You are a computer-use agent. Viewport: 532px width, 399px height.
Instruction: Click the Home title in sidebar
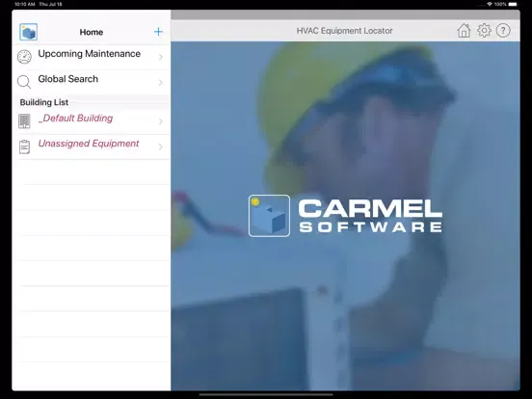[x=92, y=32]
